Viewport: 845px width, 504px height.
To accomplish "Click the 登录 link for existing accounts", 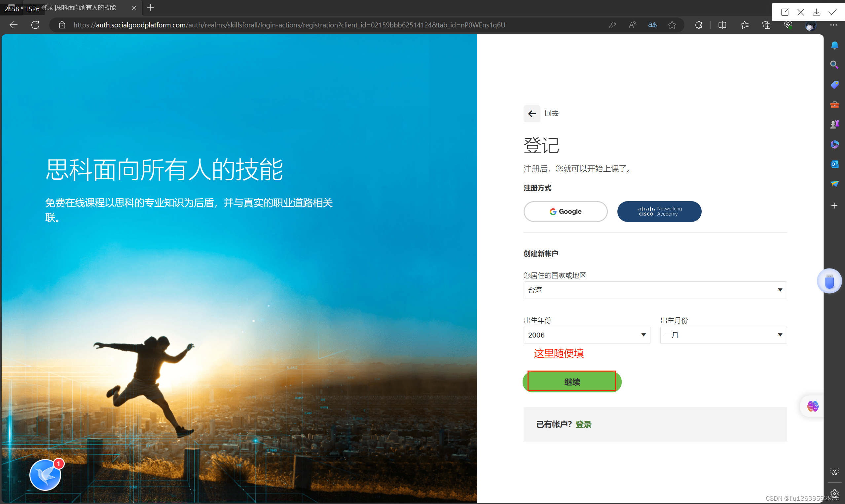I will (x=583, y=424).
